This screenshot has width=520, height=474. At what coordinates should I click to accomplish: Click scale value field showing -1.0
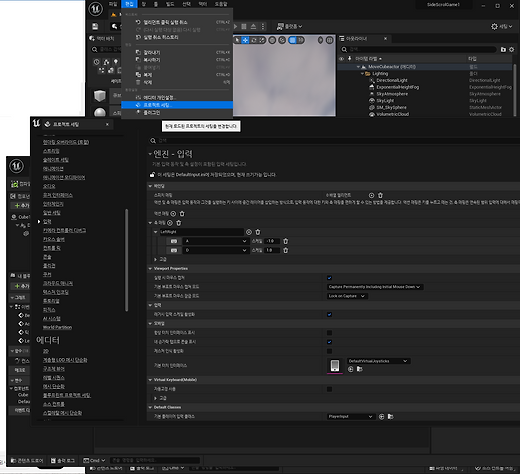272,241
